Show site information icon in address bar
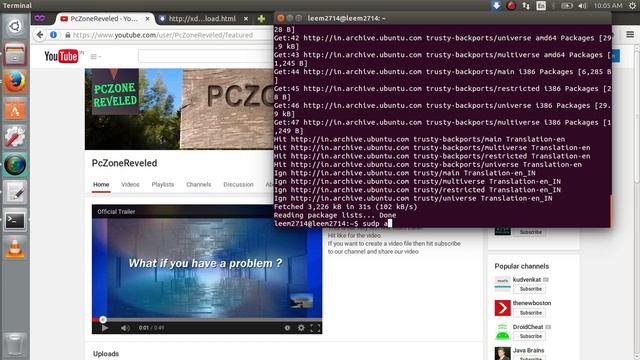 coord(53,35)
